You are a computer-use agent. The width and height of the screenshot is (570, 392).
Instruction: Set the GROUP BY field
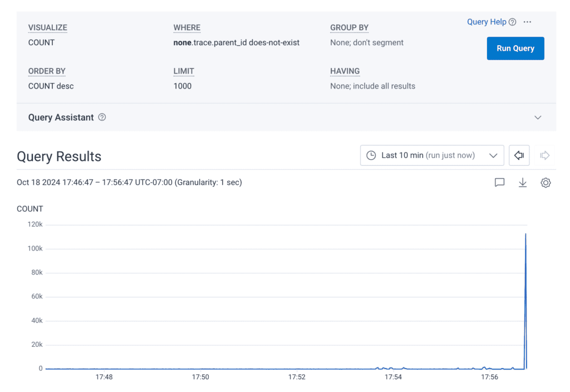(x=367, y=42)
